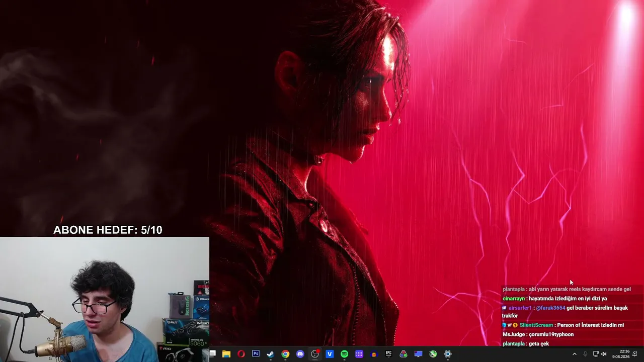Open the blue monitor app in taskbar
Viewport: 644px width, 362px height.
pos(418,354)
